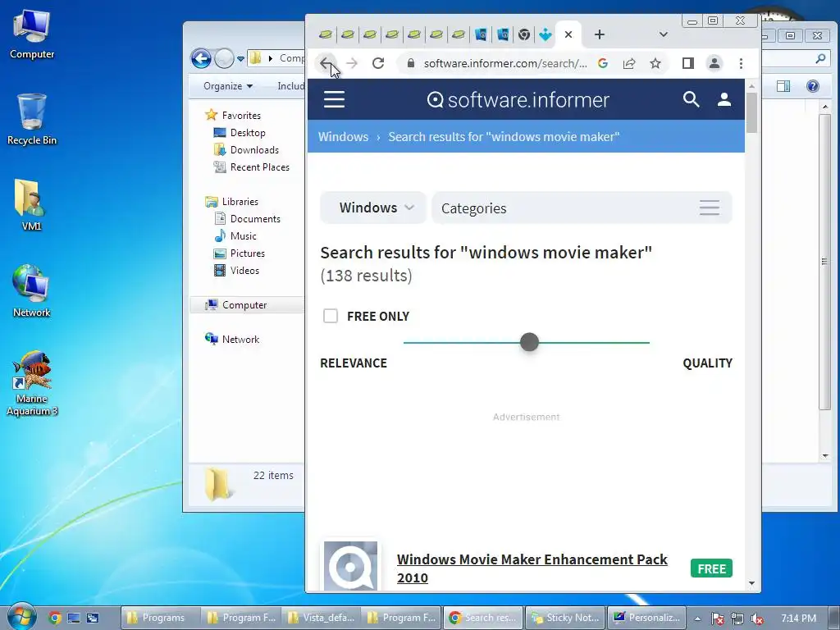Click the site search magnifier icon
The height and width of the screenshot is (630, 840).
click(691, 99)
